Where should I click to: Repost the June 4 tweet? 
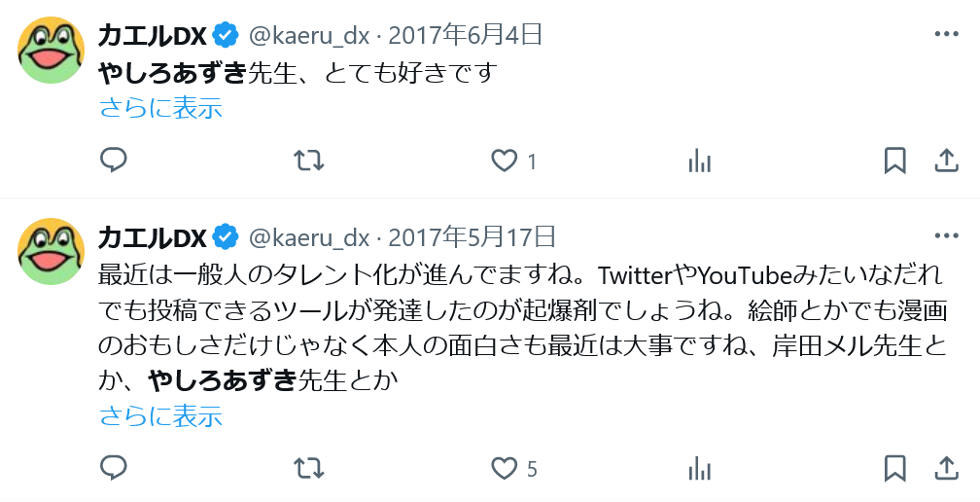click(309, 161)
